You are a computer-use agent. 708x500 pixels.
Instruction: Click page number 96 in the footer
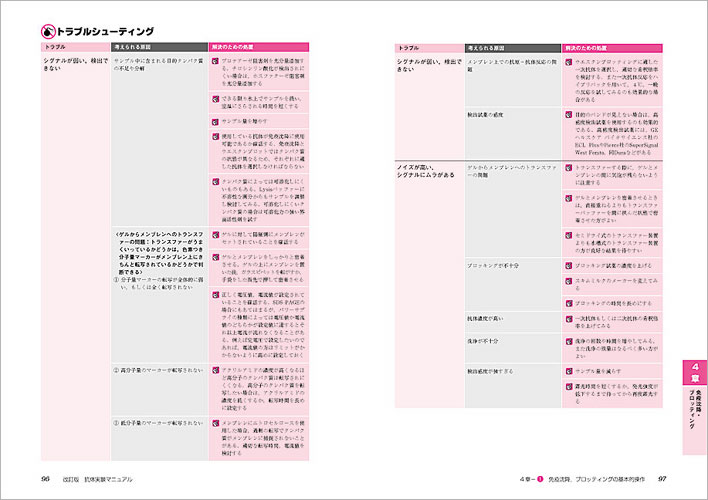click(x=46, y=479)
